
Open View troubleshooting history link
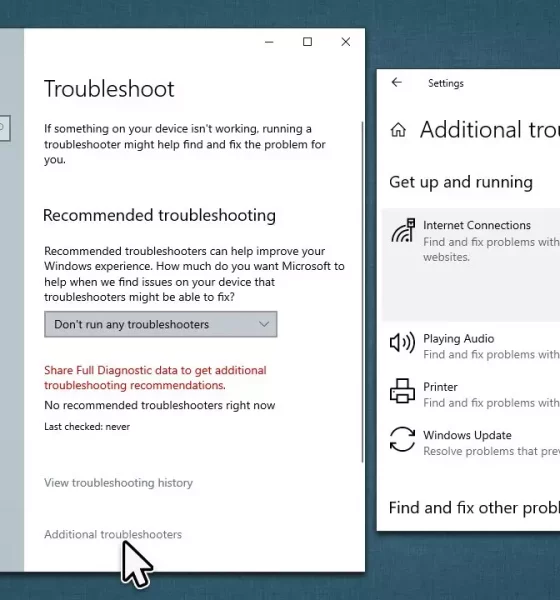[x=118, y=483]
